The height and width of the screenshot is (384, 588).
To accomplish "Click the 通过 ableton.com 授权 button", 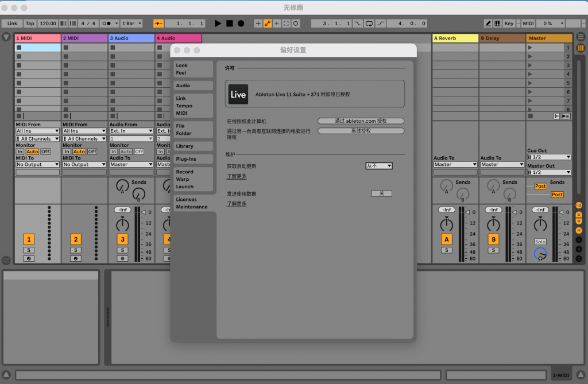I will (361, 121).
